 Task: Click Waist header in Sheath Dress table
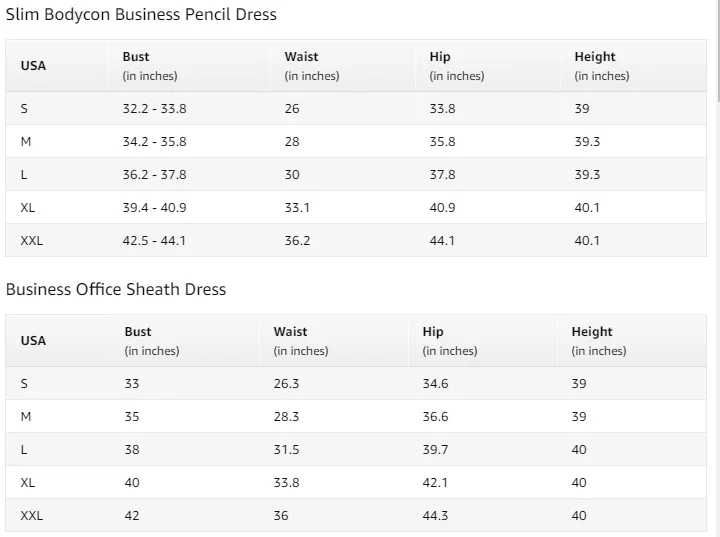(x=290, y=332)
